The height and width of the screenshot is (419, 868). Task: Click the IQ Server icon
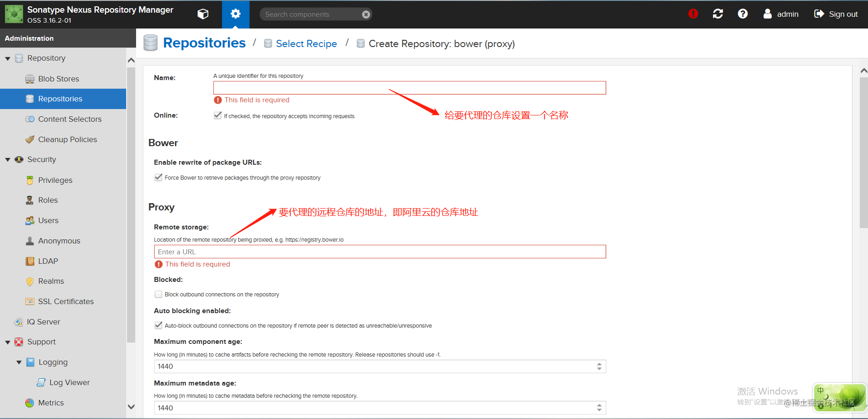(19, 322)
